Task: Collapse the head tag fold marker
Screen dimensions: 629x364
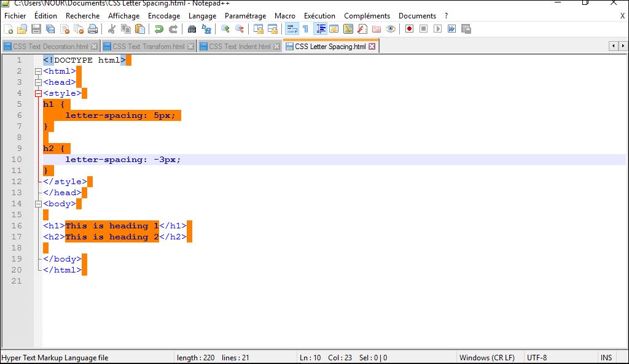Action: tap(38, 83)
